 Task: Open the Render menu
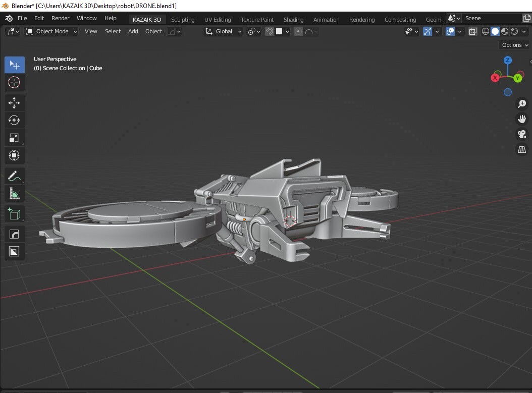(x=60, y=18)
